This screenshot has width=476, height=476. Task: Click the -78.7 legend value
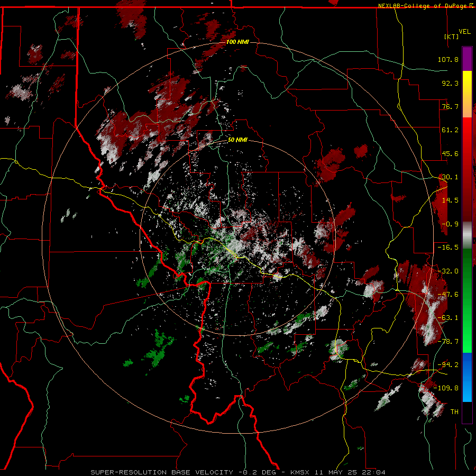448,342
